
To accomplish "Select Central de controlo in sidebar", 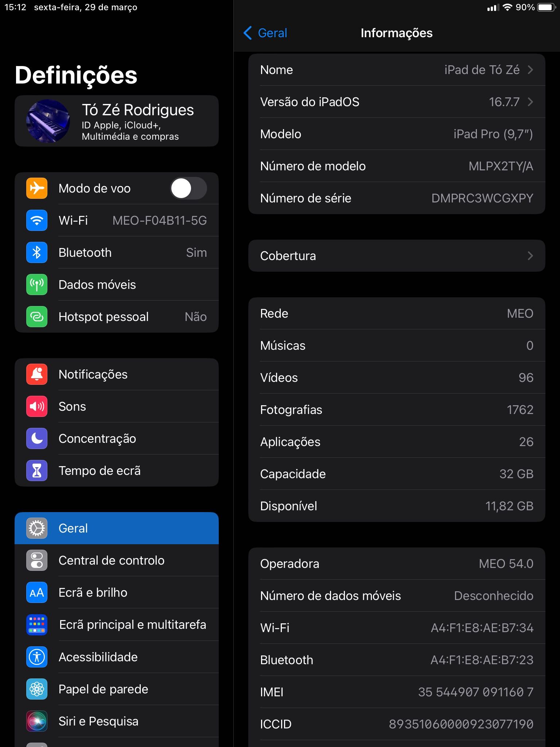I will pos(117,560).
